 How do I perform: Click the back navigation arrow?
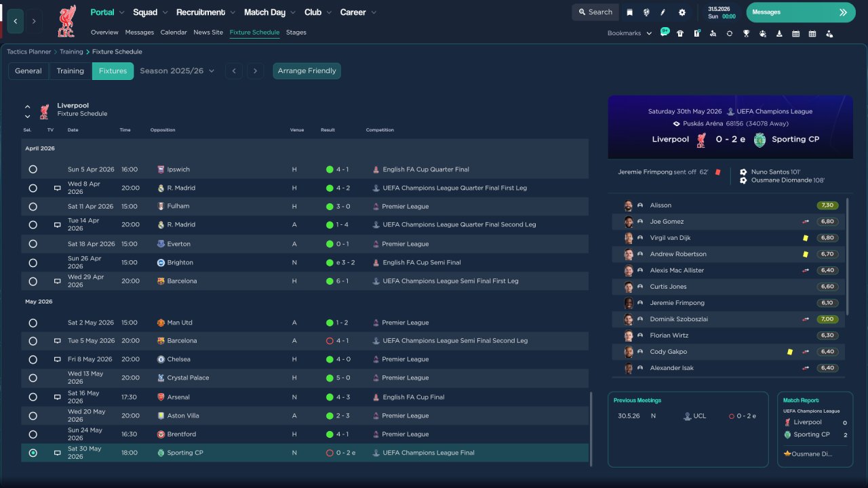(16, 21)
